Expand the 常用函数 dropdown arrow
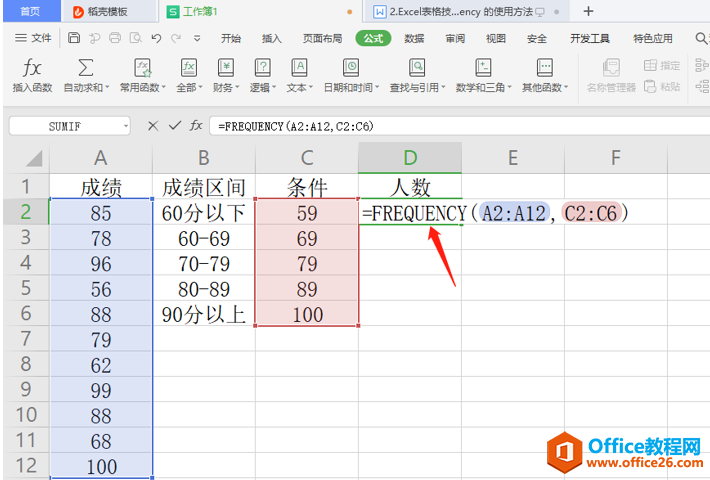 coord(163,88)
